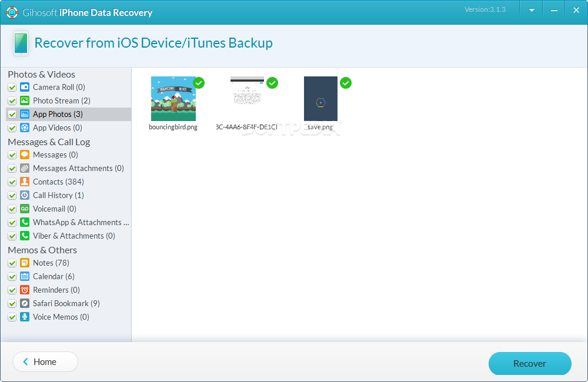588x382 pixels.
Task: Close the iPhone Data Recovery window
Action: tap(576, 11)
